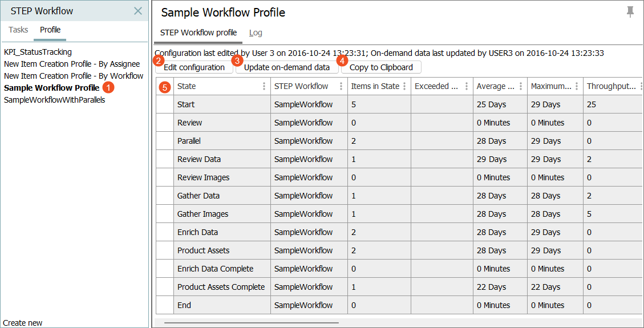Close the STEP Workflow side panel
The height and width of the screenshot is (328, 644).
pos(138,11)
